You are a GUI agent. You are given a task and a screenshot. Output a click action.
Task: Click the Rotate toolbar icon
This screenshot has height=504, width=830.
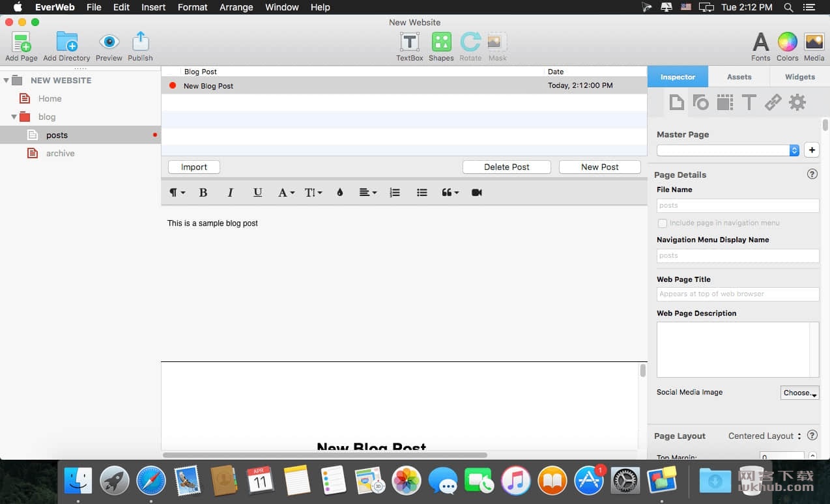pyautogui.click(x=470, y=42)
